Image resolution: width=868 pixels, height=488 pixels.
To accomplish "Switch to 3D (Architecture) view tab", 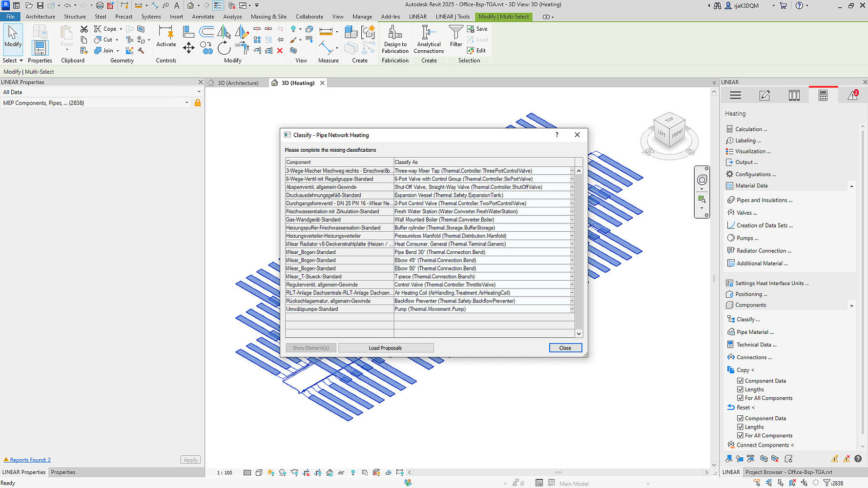I will point(237,83).
